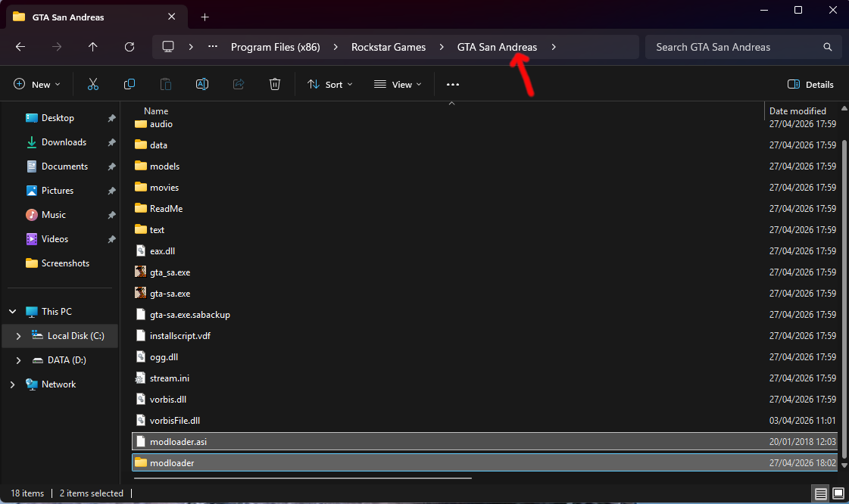This screenshot has width=849, height=504.
Task: Select the gta-sa.exe application icon
Action: coord(140,293)
